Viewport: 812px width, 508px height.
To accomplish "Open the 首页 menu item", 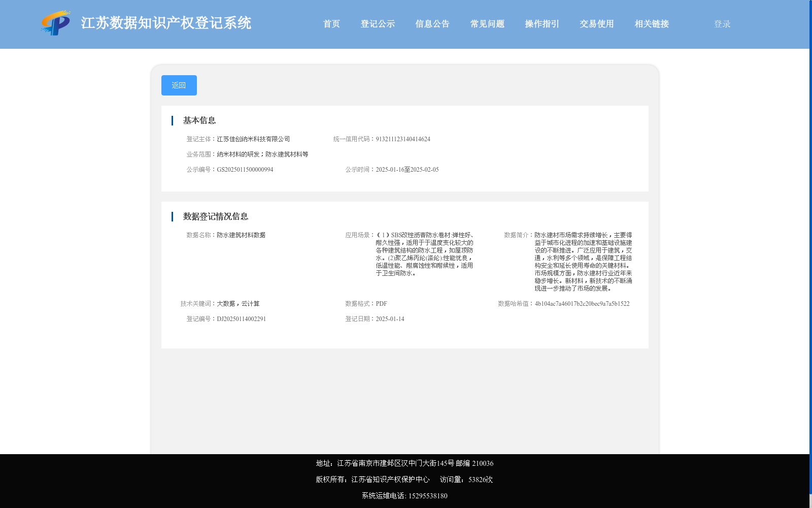I will (x=331, y=24).
